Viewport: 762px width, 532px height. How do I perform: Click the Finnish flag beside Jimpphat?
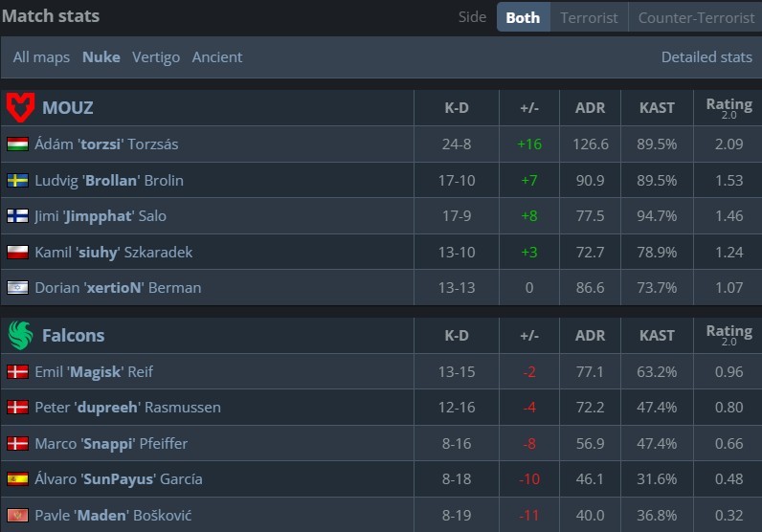click(x=17, y=216)
